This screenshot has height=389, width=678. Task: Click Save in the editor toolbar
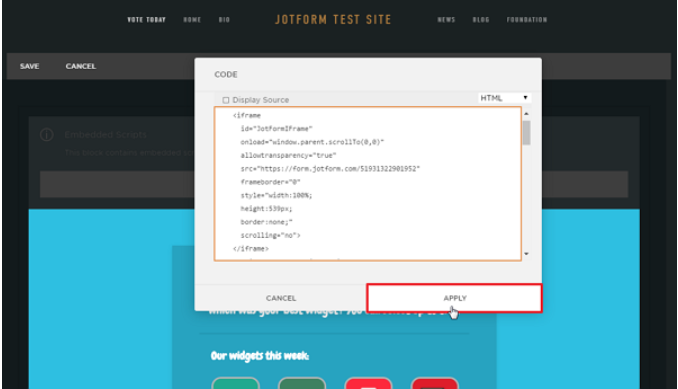(29, 66)
